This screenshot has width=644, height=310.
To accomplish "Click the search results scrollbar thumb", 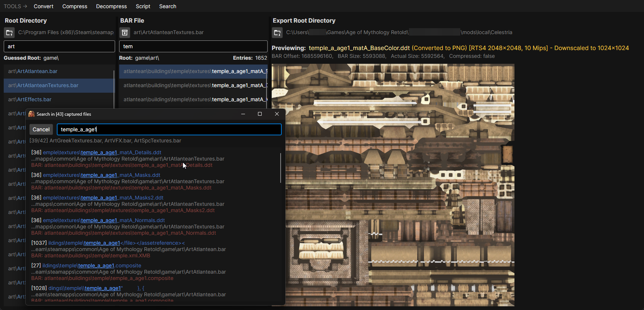I will point(281,168).
